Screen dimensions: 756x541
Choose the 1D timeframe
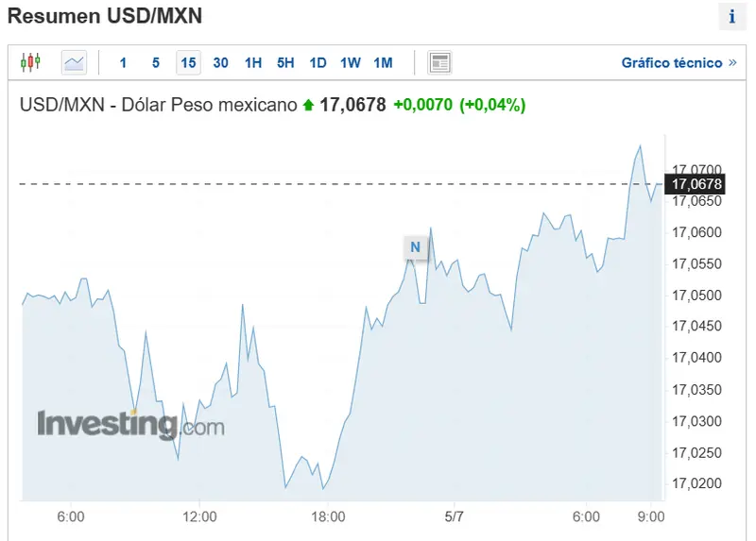coord(318,63)
